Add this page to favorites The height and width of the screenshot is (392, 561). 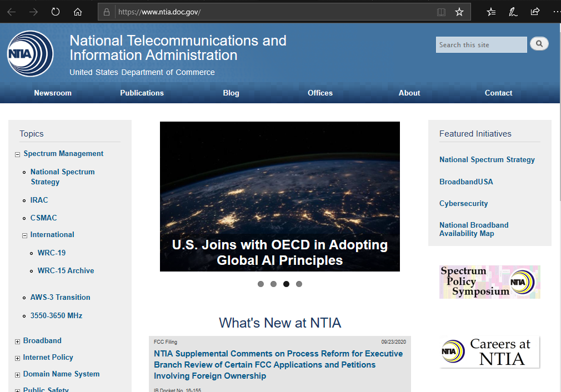click(459, 12)
